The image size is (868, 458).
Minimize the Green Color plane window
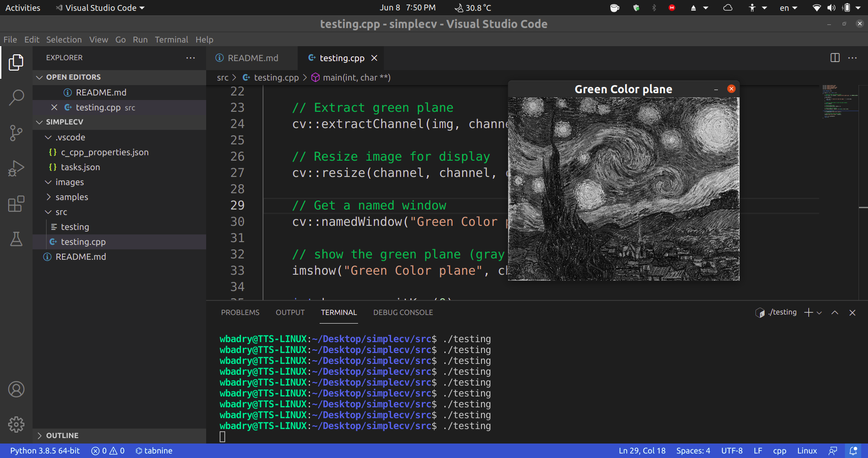pos(716,90)
